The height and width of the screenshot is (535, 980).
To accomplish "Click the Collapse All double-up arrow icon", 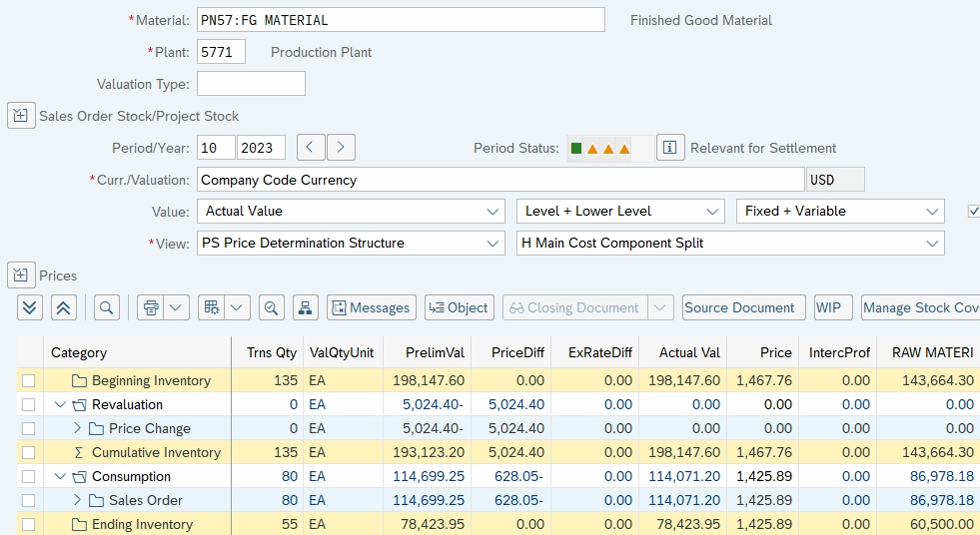I will coord(64,307).
